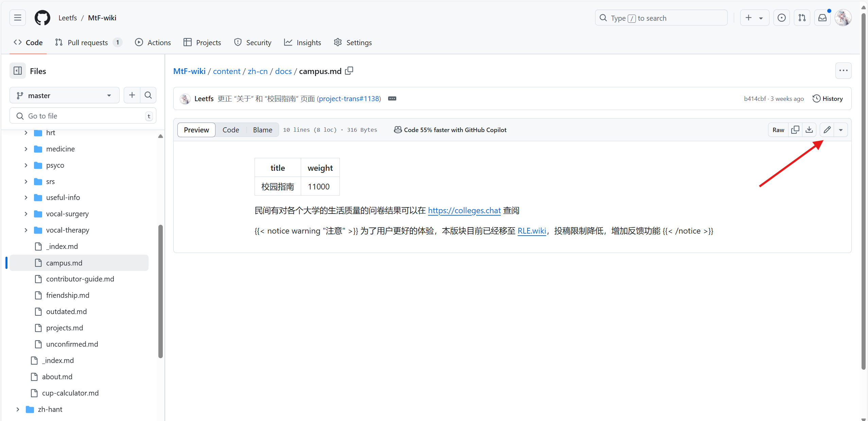This screenshot has height=421, width=868.
Task: Click the pencil edit file icon
Action: [x=827, y=130]
